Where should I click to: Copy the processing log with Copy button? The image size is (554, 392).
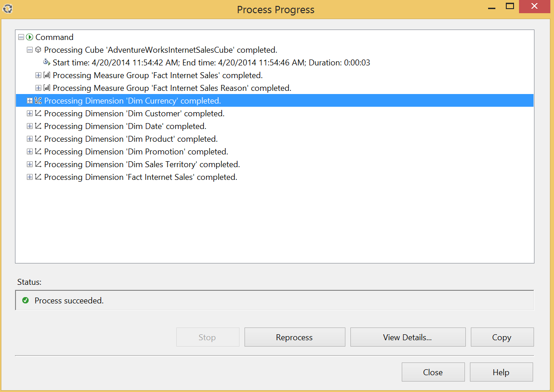point(502,337)
